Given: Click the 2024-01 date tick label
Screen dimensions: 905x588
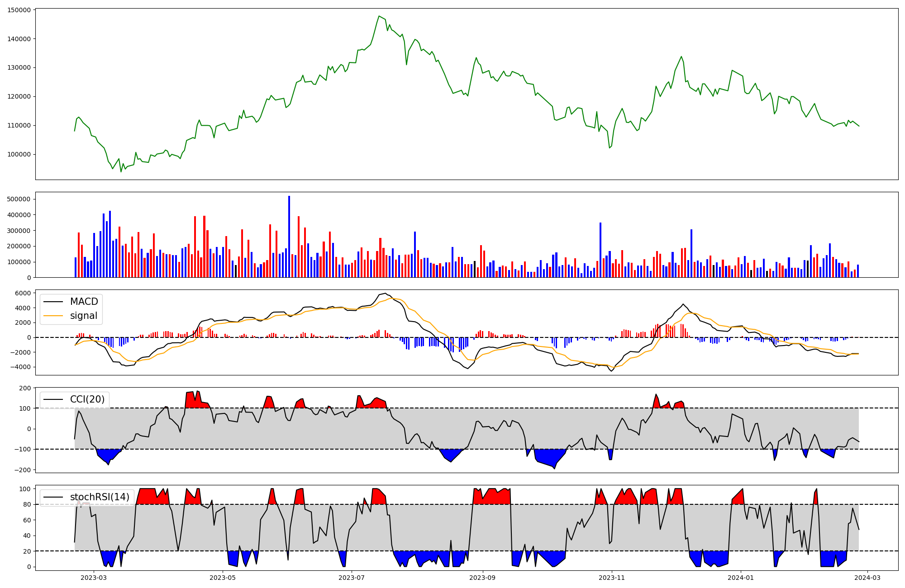Looking at the screenshot, I should tap(741, 577).
